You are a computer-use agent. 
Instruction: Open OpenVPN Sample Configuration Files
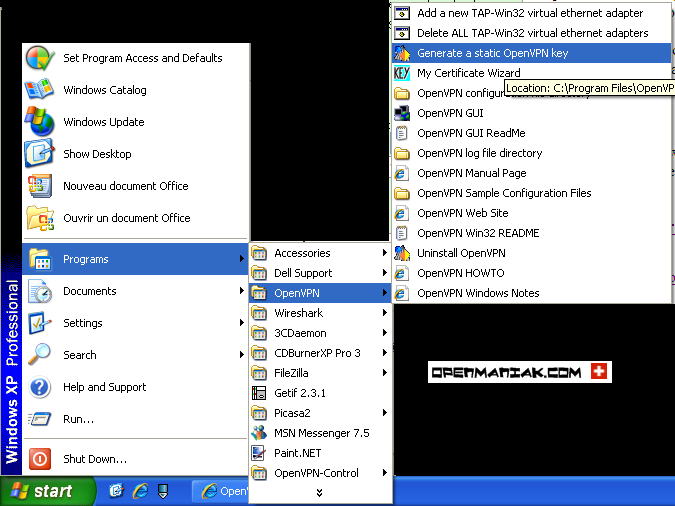coord(532,193)
